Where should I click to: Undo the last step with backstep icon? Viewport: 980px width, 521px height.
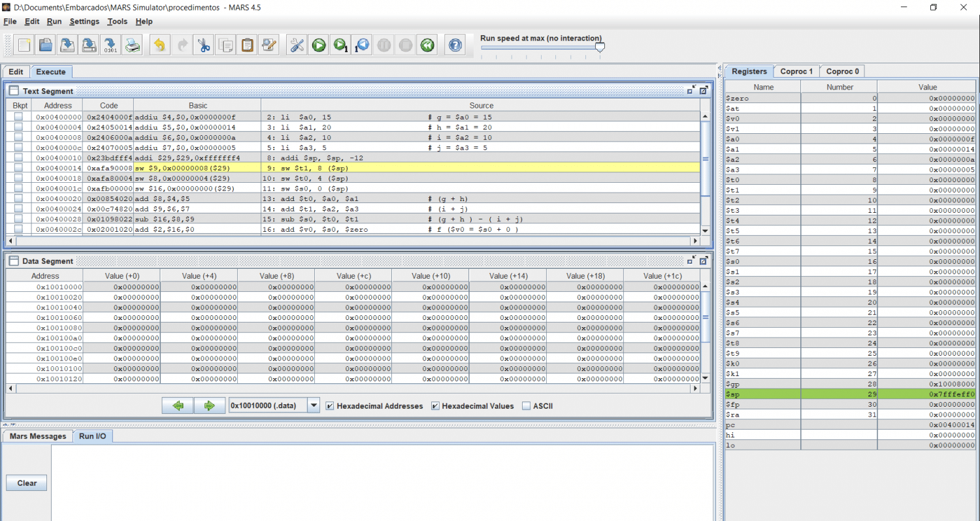pyautogui.click(x=362, y=45)
